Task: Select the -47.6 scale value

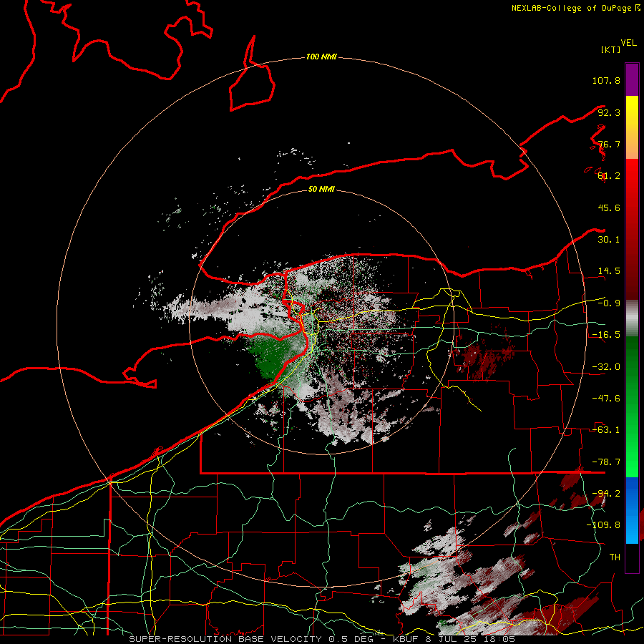Action: [606, 399]
